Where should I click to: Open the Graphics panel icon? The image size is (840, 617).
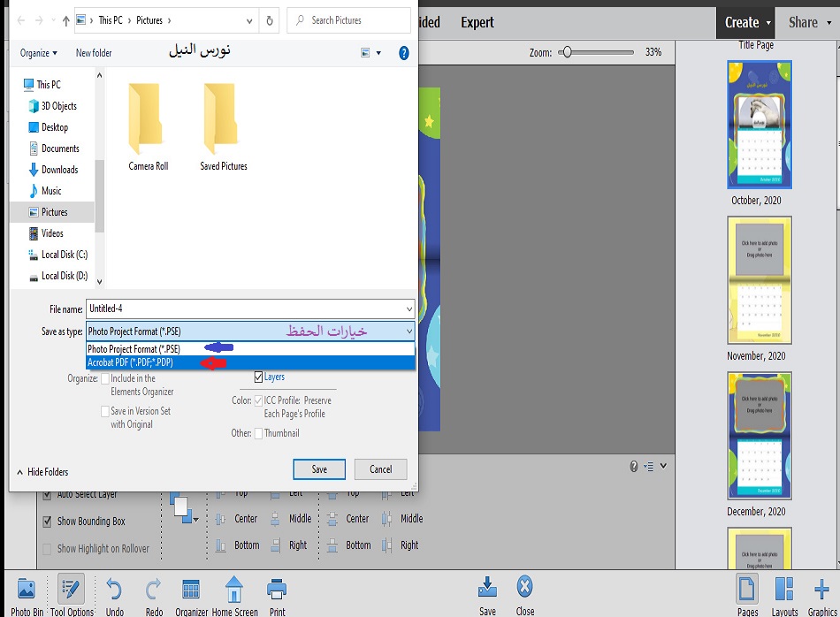(x=821, y=590)
